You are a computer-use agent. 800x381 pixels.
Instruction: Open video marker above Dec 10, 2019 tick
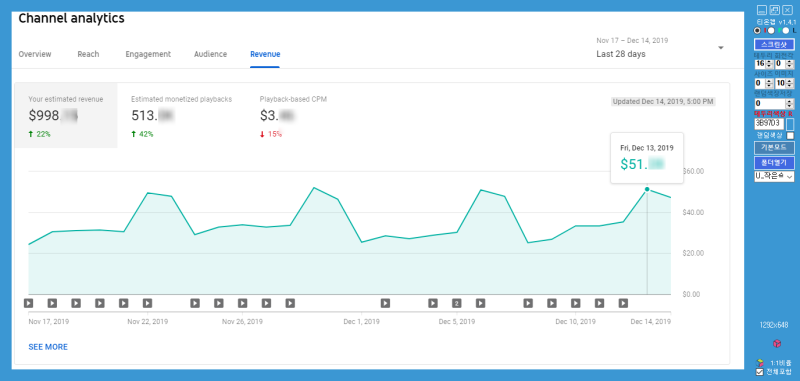coord(576,303)
